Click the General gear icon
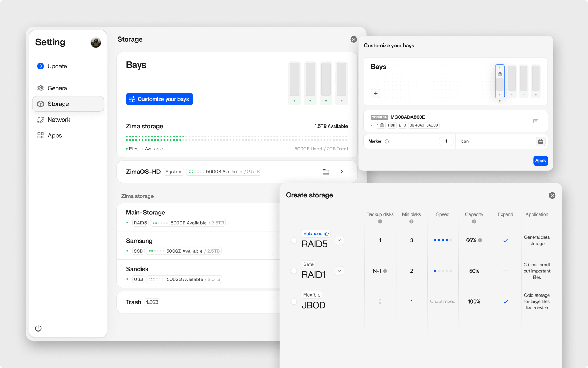Viewport: 588px width, 368px height. pyautogui.click(x=41, y=88)
